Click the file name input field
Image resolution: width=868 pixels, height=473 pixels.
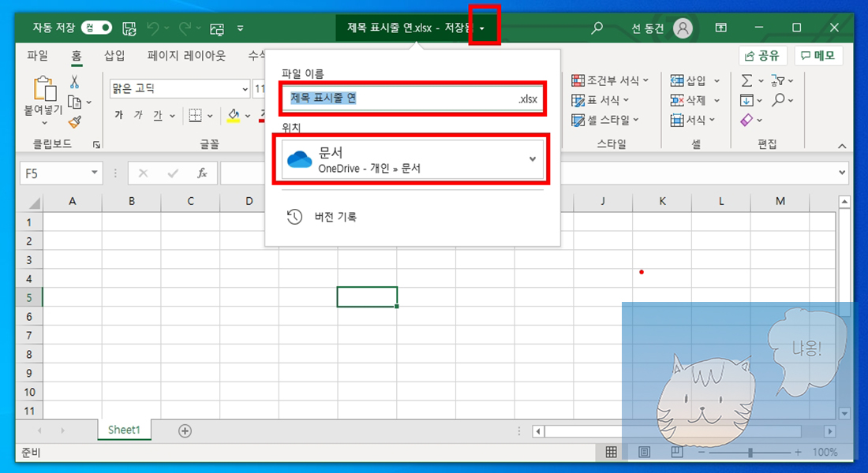413,99
